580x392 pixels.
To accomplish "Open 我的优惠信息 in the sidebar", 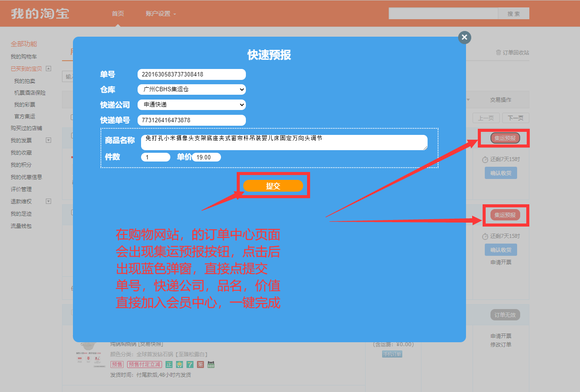I will (27, 177).
